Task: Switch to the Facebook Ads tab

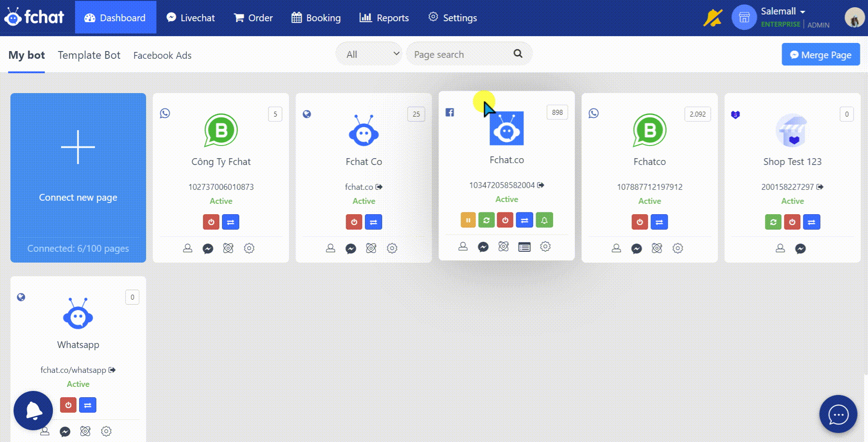Action: point(162,55)
